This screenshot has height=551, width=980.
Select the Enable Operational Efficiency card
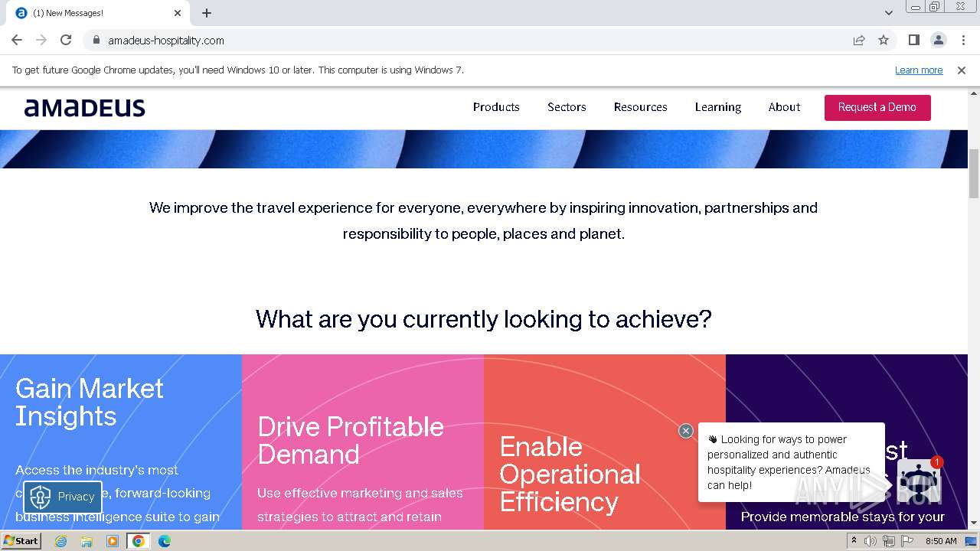point(605,442)
